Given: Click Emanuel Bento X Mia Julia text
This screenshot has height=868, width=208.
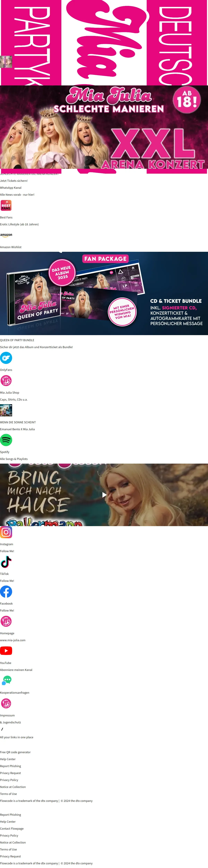Looking at the screenshot, I should (18, 429).
